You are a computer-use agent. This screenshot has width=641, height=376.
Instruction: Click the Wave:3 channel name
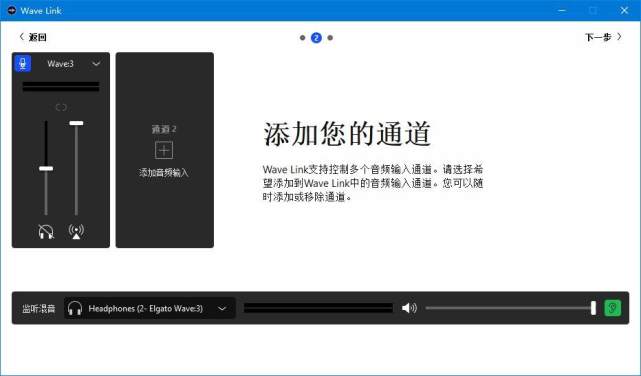coord(60,64)
